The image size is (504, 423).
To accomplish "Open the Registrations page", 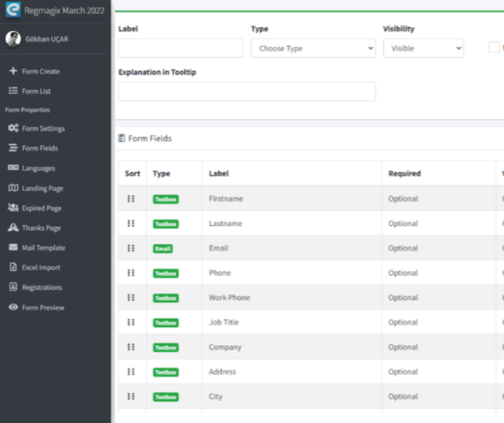I will coord(42,288).
